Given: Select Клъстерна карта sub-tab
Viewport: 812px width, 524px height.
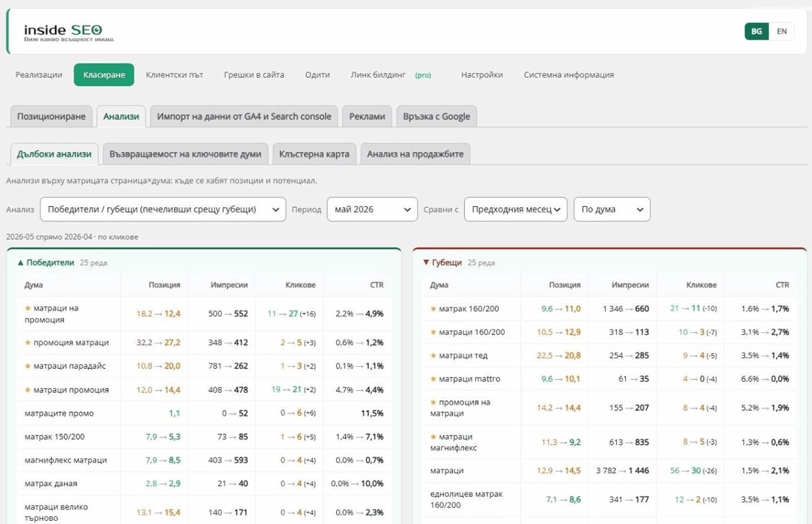Looking at the screenshot, I should 314,154.
